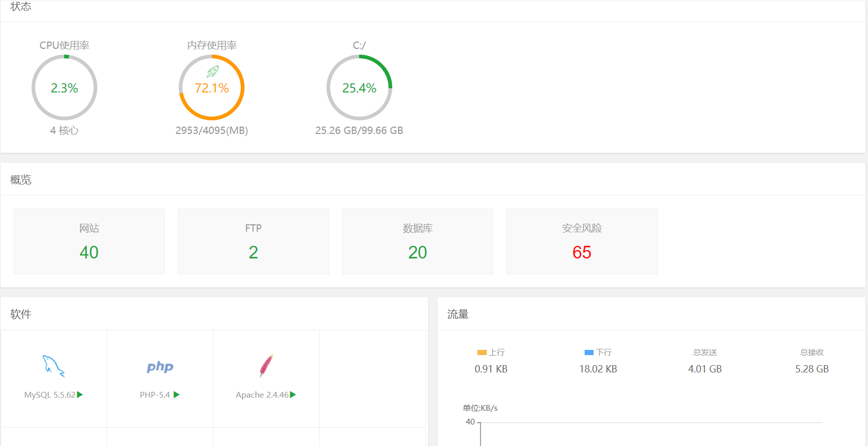The width and height of the screenshot is (868, 446).
Task: Click the CPU usage gauge 2.3%
Action: click(64, 88)
